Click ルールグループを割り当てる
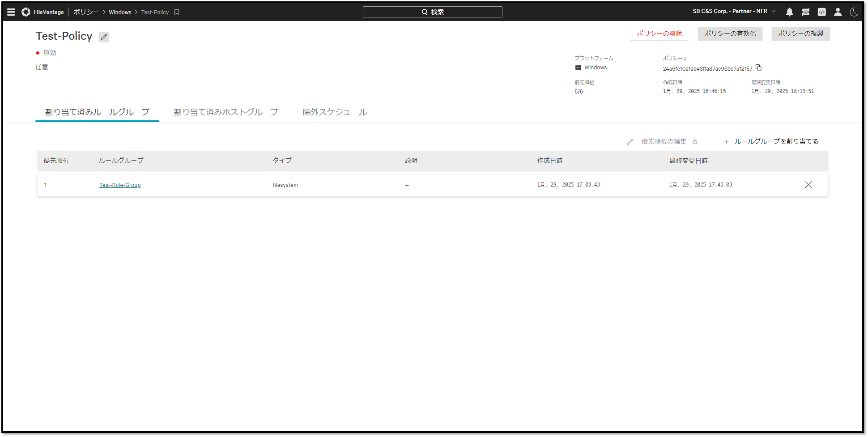 tap(771, 141)
